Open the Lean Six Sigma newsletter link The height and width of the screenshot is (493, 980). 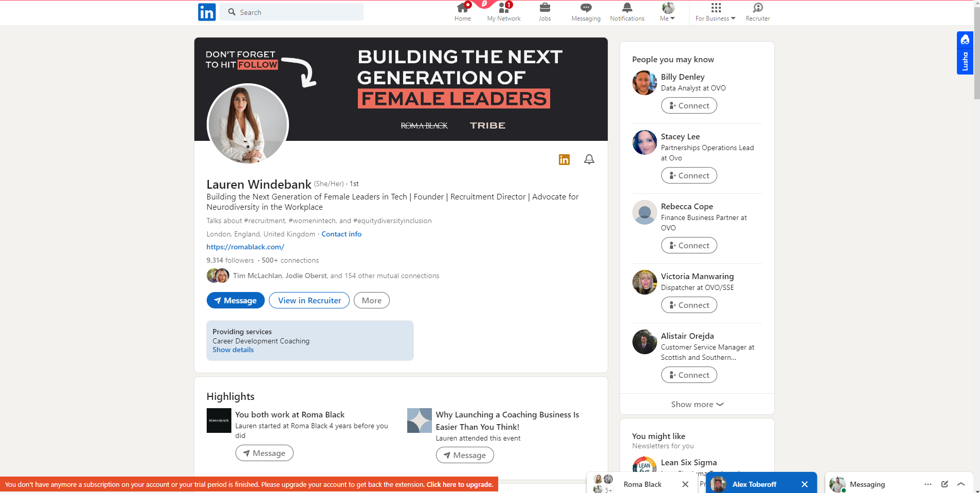(x=688, y=462)
